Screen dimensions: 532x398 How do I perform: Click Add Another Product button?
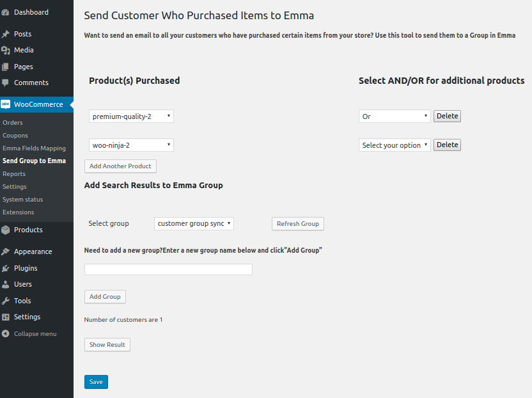click(120, 166)
